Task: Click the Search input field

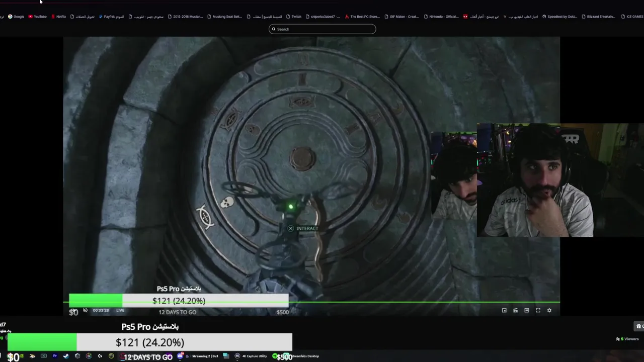Action: coord(322,29)
